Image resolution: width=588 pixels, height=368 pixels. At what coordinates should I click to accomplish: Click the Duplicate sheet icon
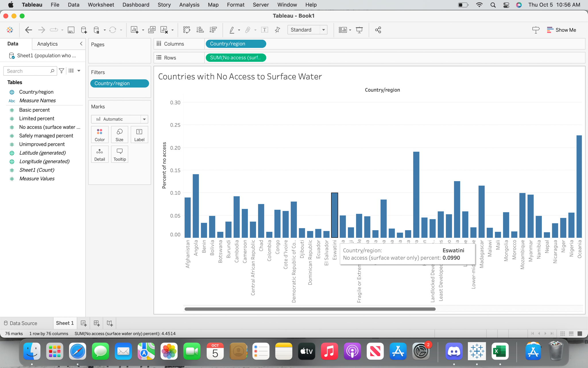pyautogui.click(x=152, y=30)
